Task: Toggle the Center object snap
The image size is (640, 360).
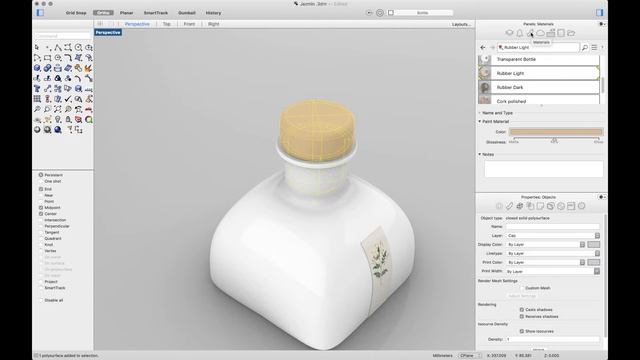Action: coord(41,213)
